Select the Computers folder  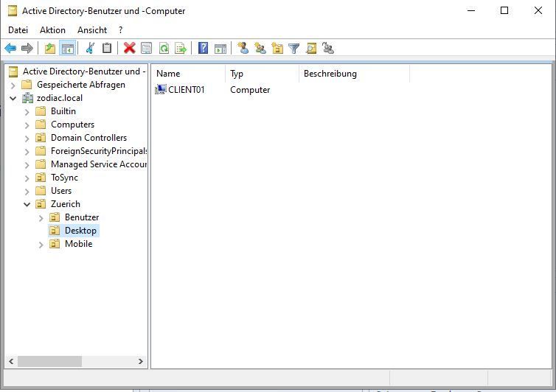coord(73,125)
